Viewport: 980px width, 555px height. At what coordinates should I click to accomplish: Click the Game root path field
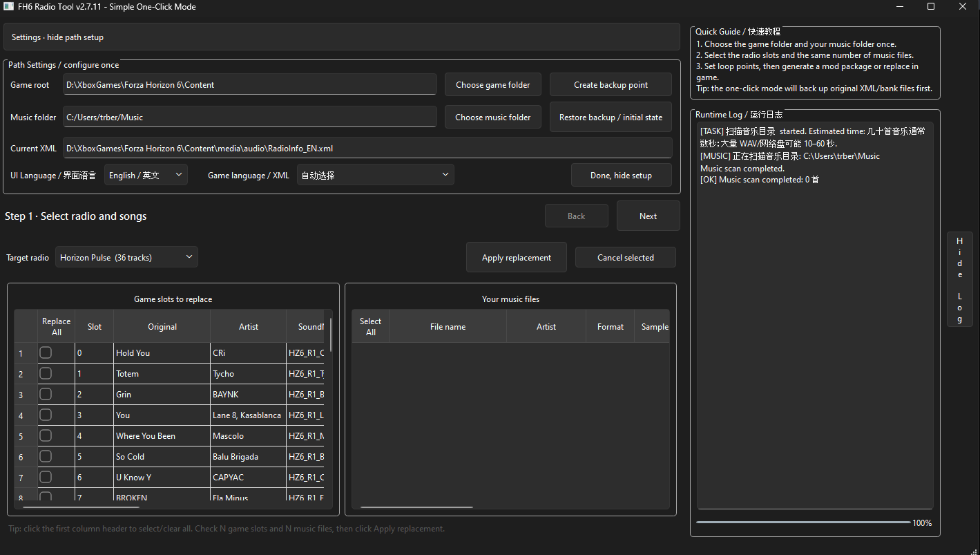[249, 84]
